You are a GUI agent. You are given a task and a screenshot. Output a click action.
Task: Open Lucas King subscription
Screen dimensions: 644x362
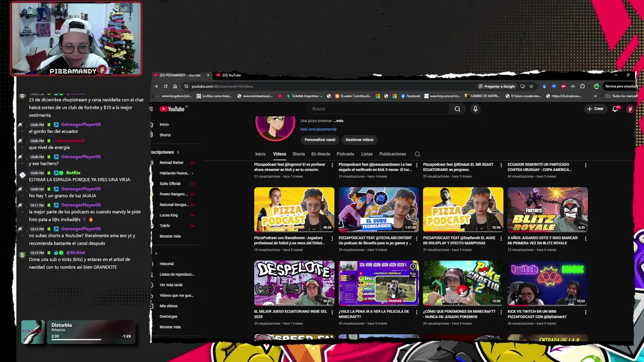click(169, 215)
